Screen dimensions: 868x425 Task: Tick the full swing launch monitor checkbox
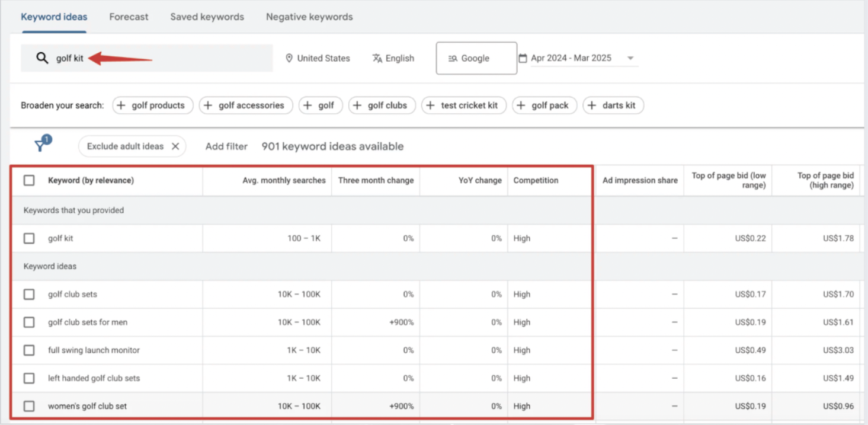[29, 350]
